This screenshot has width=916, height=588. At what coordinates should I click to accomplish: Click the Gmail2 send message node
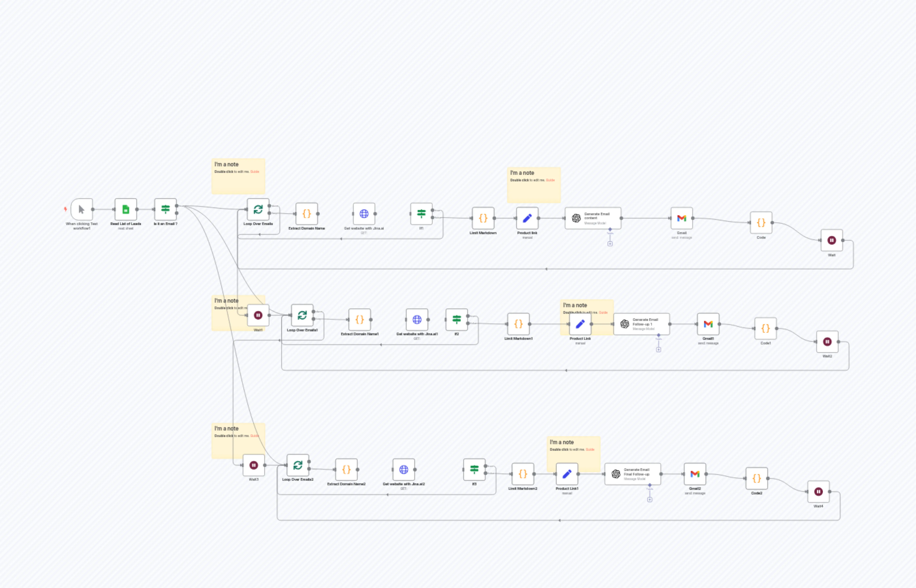coord(695,474)
